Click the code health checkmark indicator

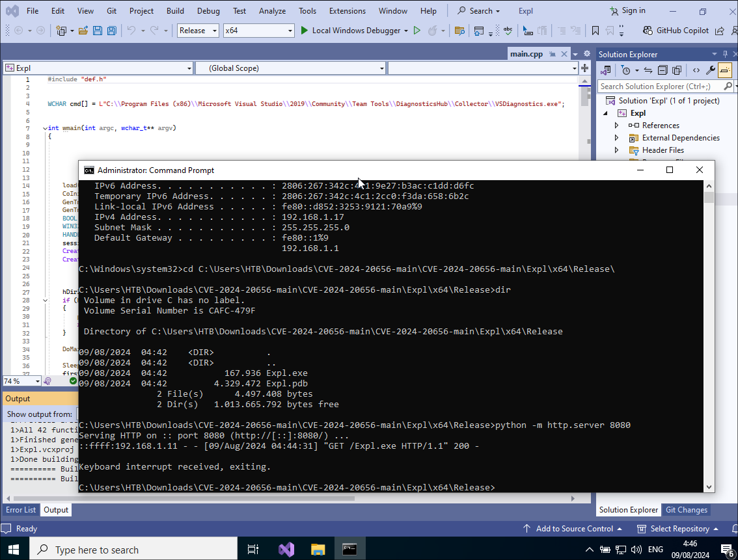click(x=73, y=381)
